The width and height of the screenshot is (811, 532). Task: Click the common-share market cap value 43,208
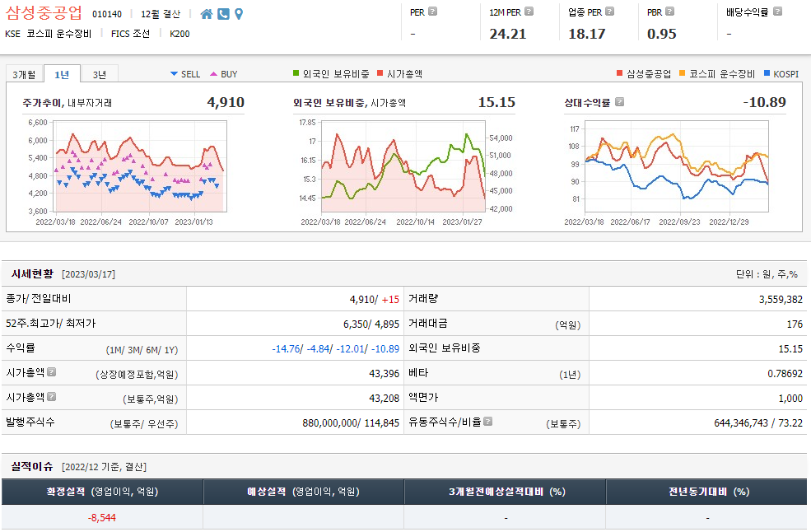pyautogui.click(x=385, y=398)
